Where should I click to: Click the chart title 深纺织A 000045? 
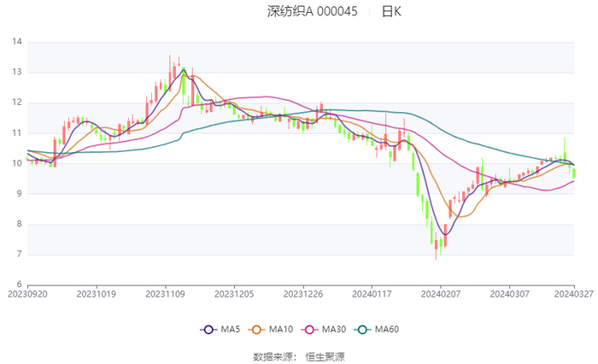pos(311,12)
